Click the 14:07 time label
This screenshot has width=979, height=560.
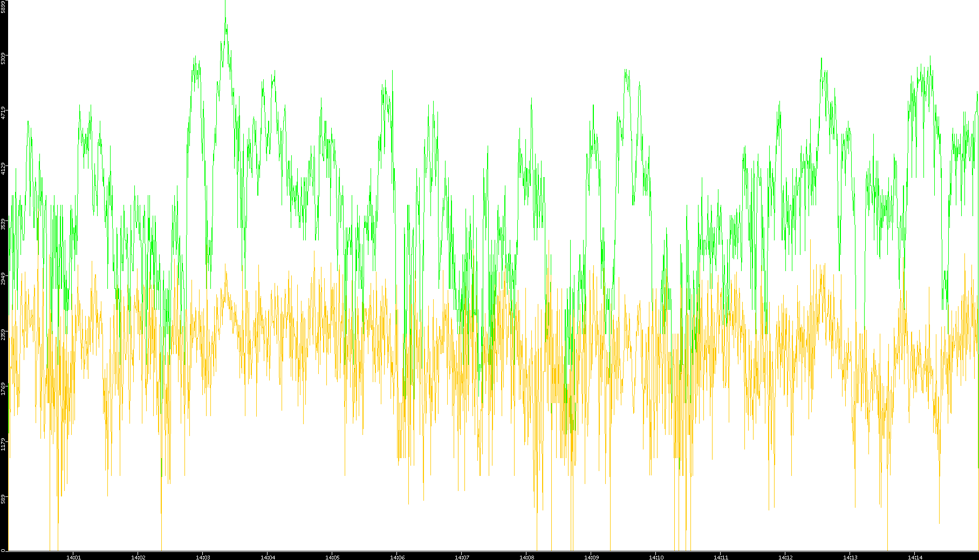462,557
